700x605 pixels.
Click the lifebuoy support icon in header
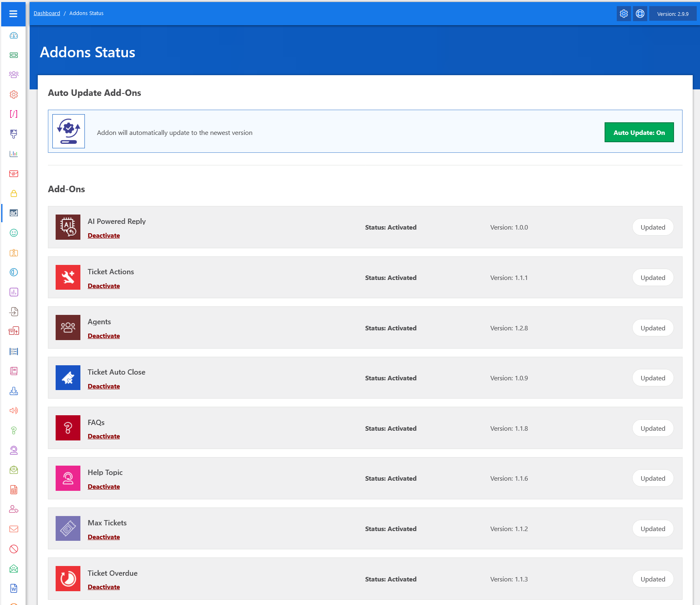tap(640, 14)
